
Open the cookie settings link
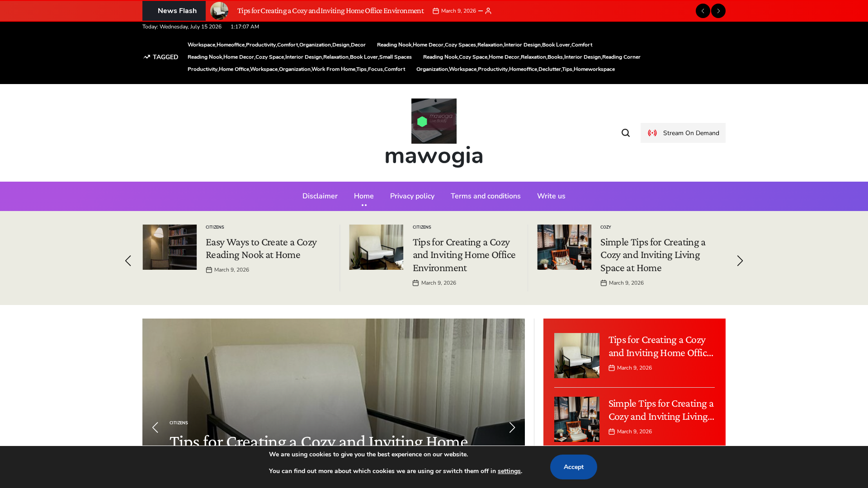click(x=509, y=471)
